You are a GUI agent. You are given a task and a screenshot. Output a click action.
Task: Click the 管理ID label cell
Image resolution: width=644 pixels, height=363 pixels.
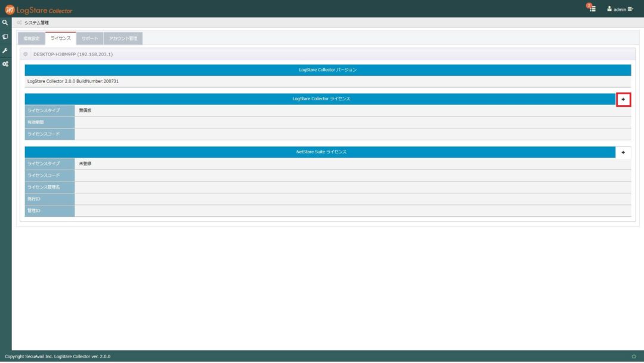tap(49, 211)
